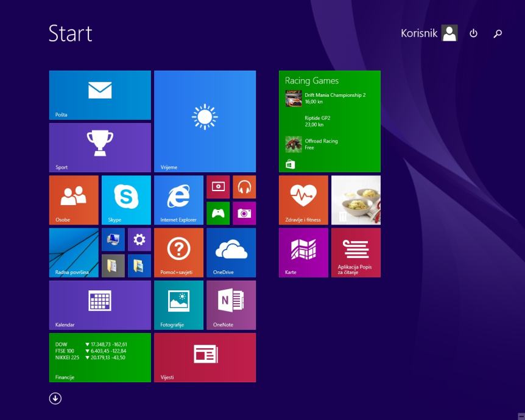Viewport: 525px width, 420px height.
Task: Open the Kalendar calendar tile
Action: click(x=100, y=305)
